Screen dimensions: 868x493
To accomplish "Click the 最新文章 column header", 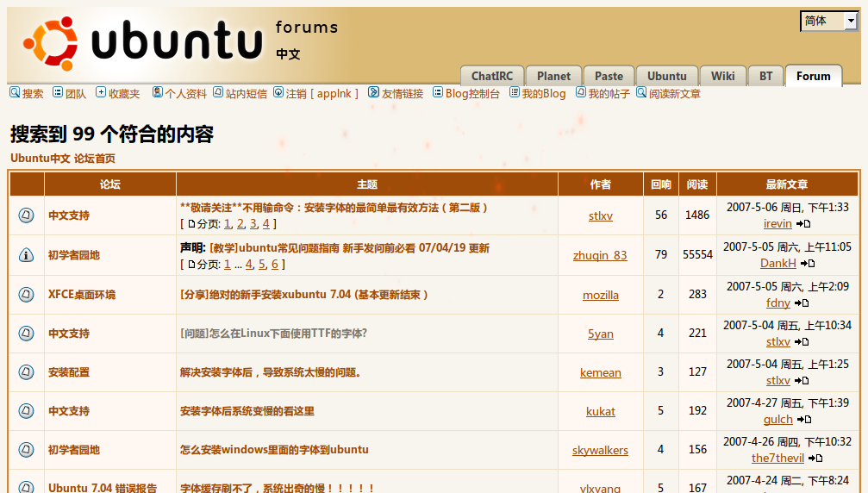I will [x=787, y=184].
